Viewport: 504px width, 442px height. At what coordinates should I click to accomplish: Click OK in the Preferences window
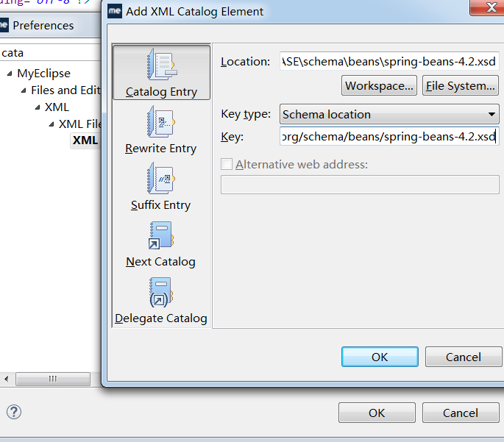click(377, 413)
